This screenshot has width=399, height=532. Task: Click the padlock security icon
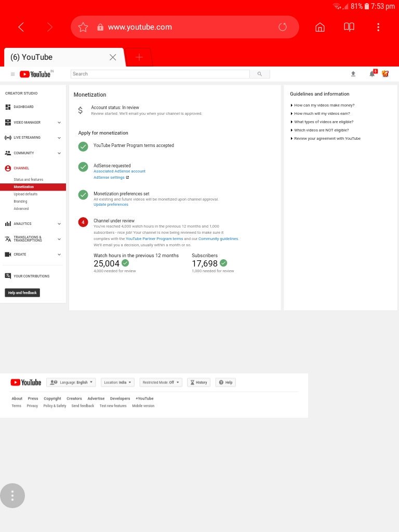pos(100,27)
